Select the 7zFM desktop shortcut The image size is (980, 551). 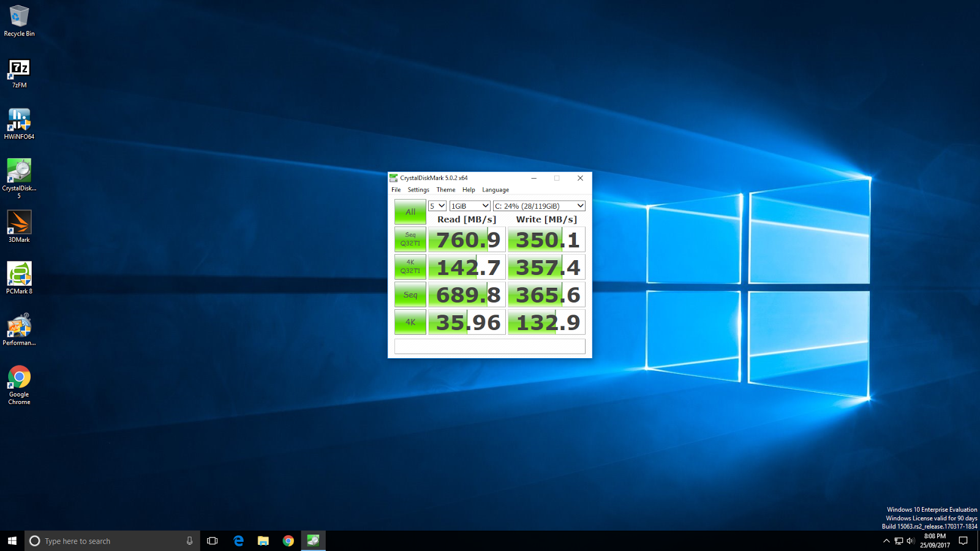pyautogui.click(x=19, y=73)
